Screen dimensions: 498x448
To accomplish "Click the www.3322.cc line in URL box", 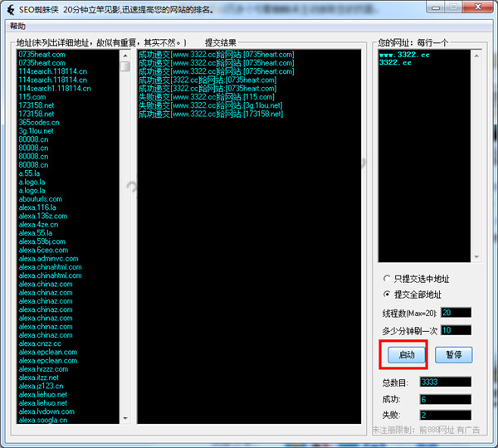I will tap(404, 55).
